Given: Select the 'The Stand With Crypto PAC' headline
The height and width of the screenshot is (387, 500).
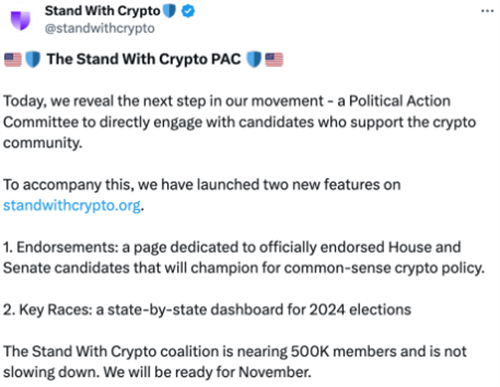Looking at the screenshot, I should 144,59.
